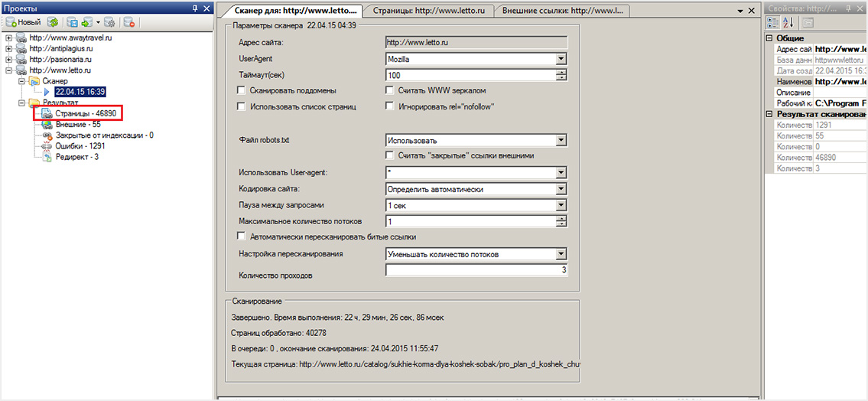Toggle Считать WWW зеркалом checkbox
The width and height of the screenshot is (868, 401).
click(390, 90)
